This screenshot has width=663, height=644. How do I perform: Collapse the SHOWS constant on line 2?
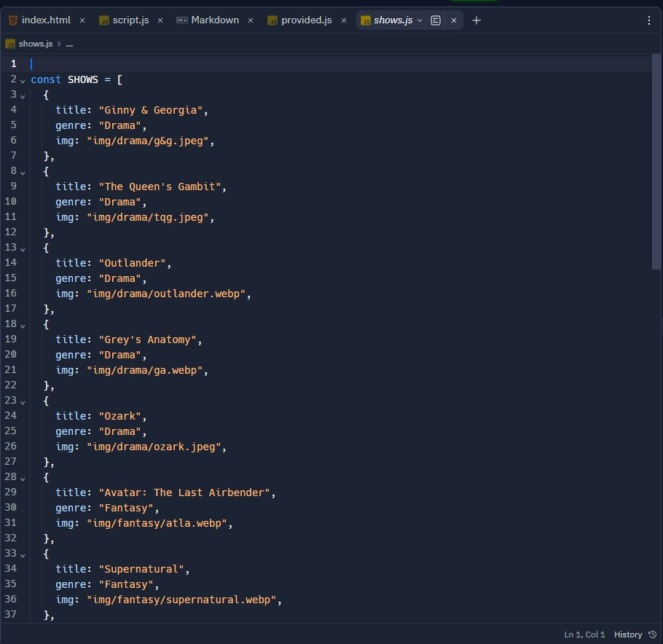[22, 79]
